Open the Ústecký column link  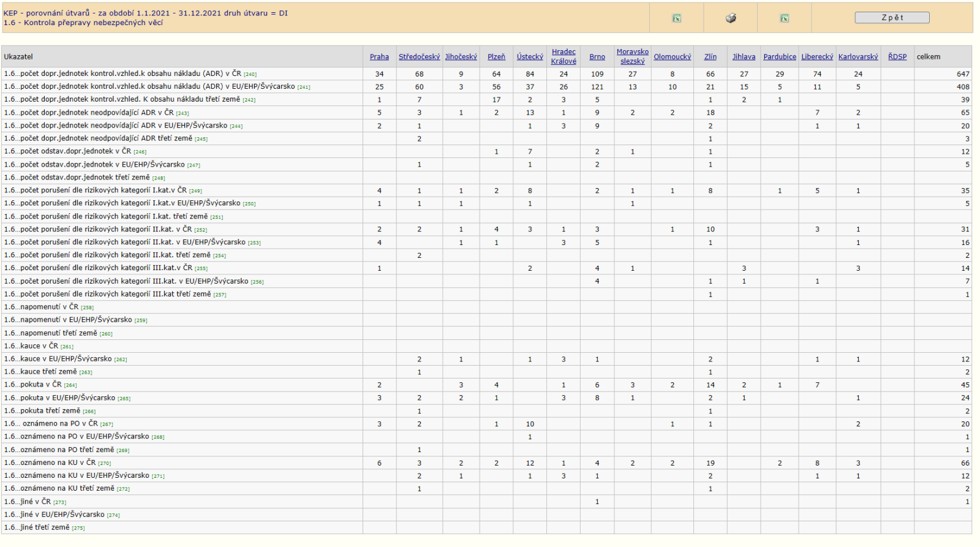click(530, 57)
